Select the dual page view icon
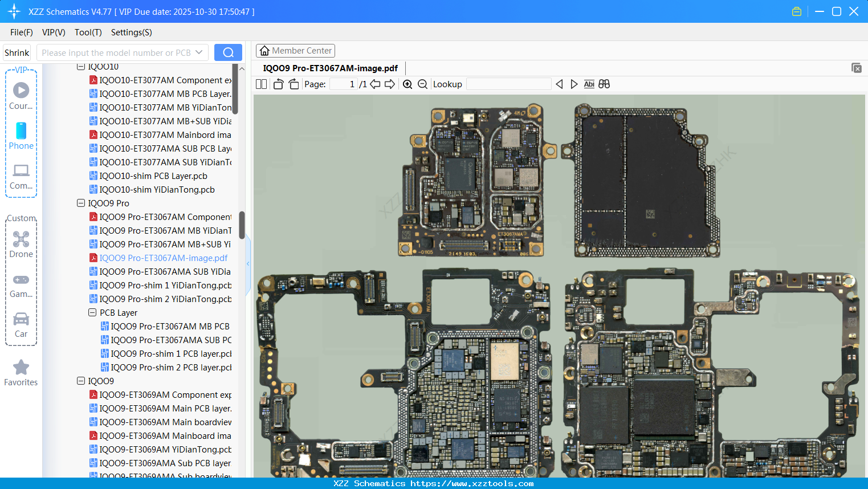 pos(261,84)
